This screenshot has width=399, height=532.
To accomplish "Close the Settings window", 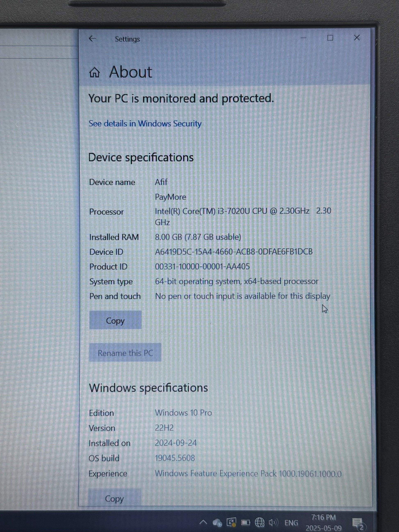I will pos(357,38).
